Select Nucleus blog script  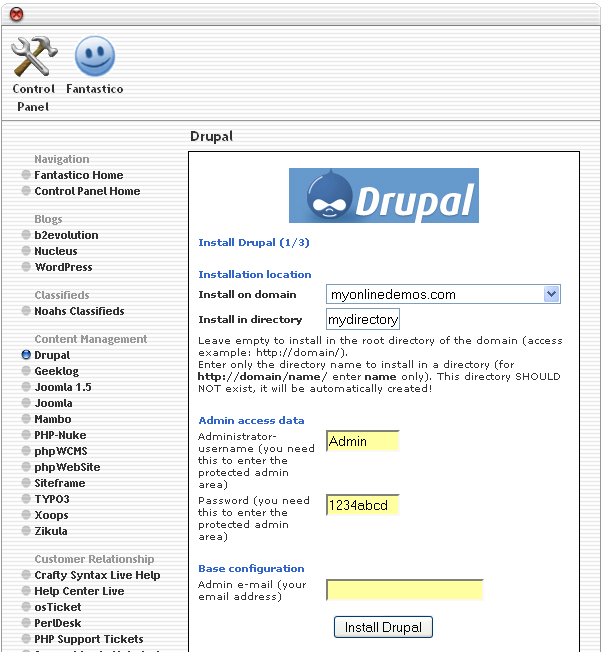click(x=56, y=251)
